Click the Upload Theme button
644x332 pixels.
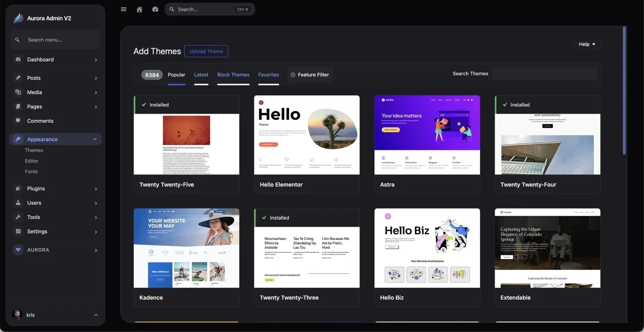pyautogui.click(x=206, y=51)
